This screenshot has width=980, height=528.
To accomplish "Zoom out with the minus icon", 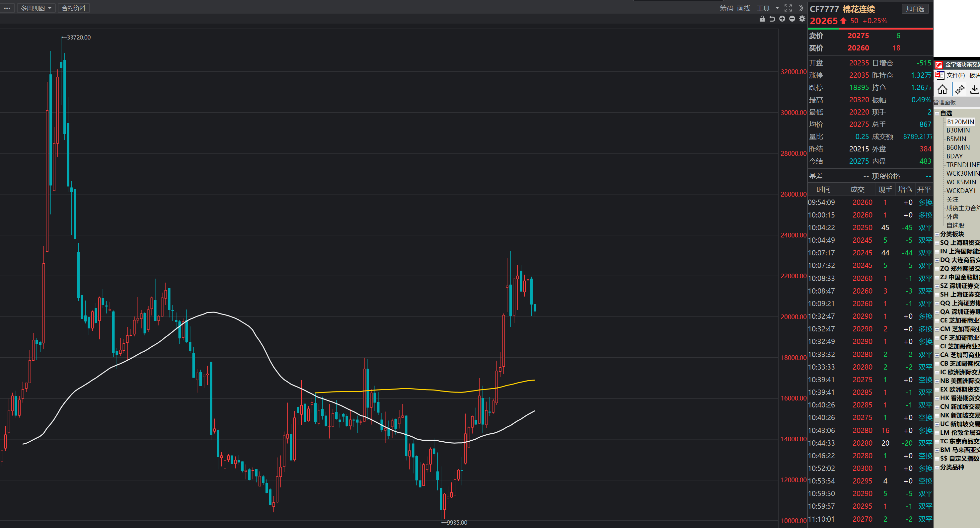I will pyautogui.click(x=792, y=19).
